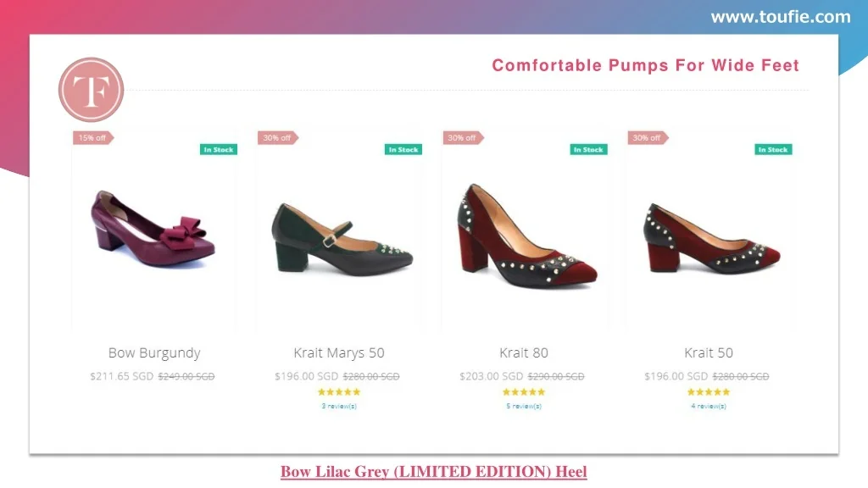Click the 30% off tag on Krait Marys 50

tap(277, 137)
